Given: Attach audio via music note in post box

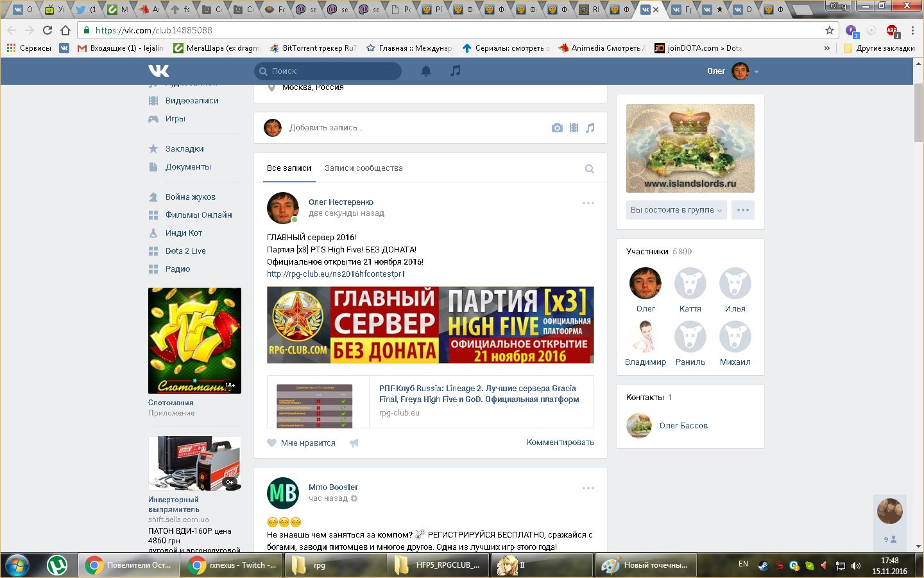Looking at the screenshot, I should tap(590, 128).
